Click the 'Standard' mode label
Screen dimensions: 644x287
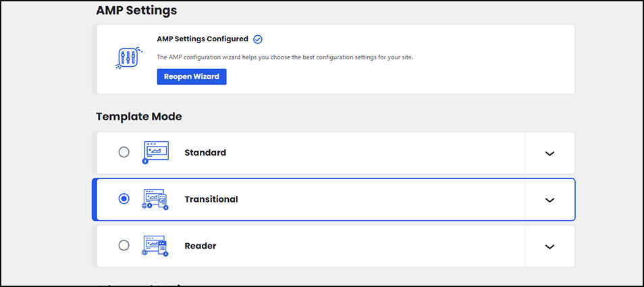coord(205,153)
